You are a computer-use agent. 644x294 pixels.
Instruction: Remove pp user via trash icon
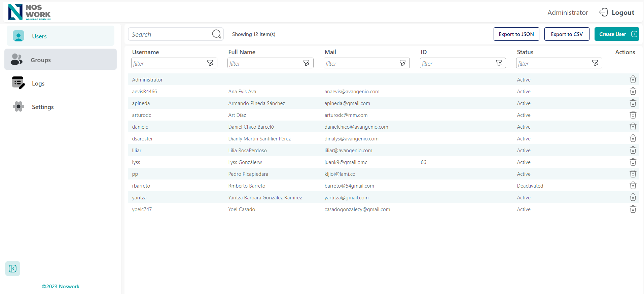(x=633, y=174)
